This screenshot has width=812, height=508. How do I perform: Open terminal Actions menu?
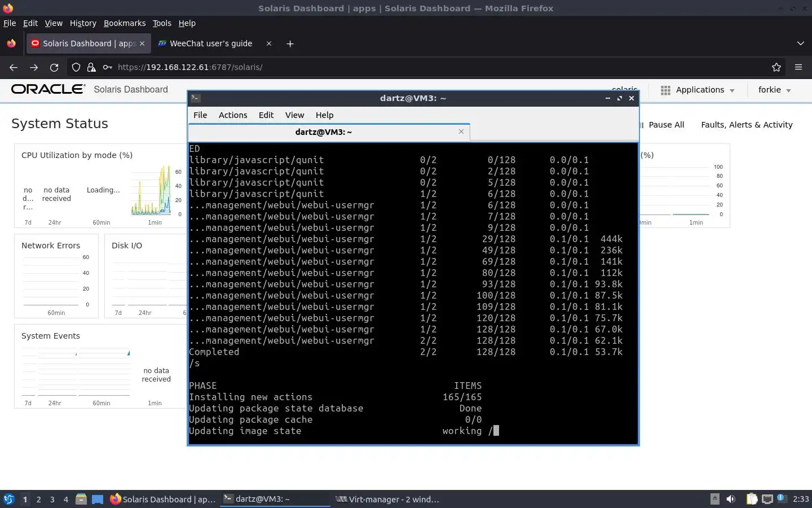click(233, 115)
